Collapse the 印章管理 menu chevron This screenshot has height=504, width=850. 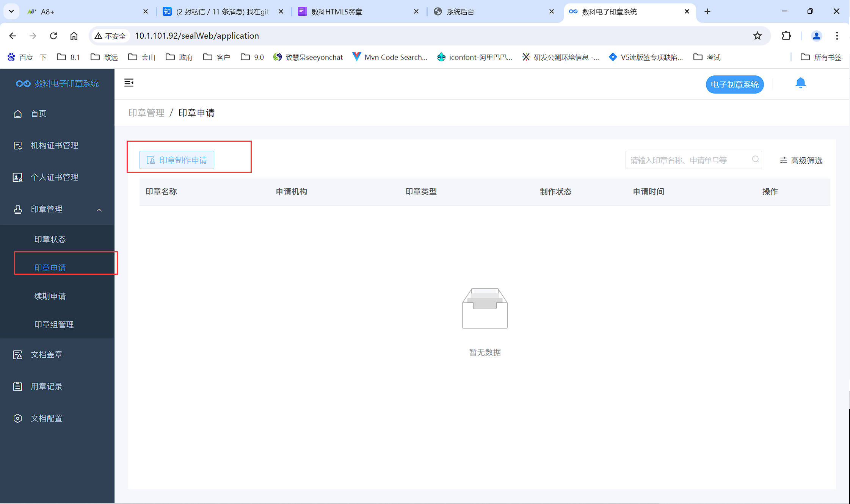point(99,210)
